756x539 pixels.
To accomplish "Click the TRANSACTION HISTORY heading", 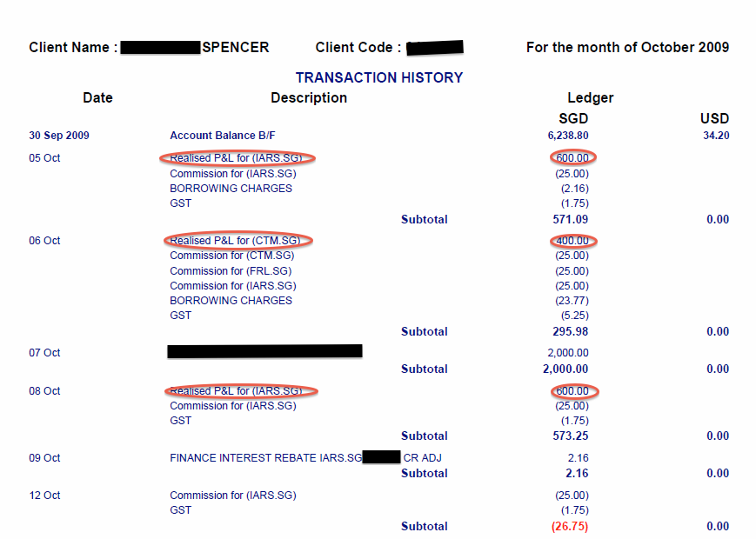I will click(378, 77).
